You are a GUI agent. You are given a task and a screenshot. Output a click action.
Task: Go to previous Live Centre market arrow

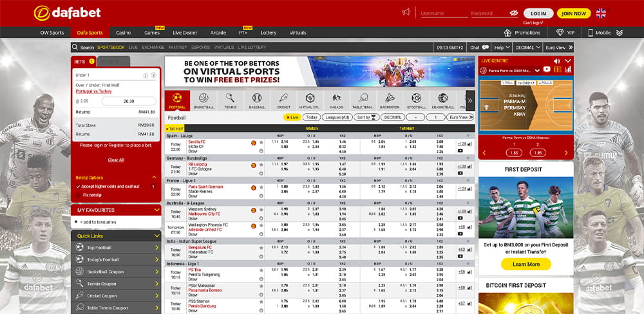[484, 153]
